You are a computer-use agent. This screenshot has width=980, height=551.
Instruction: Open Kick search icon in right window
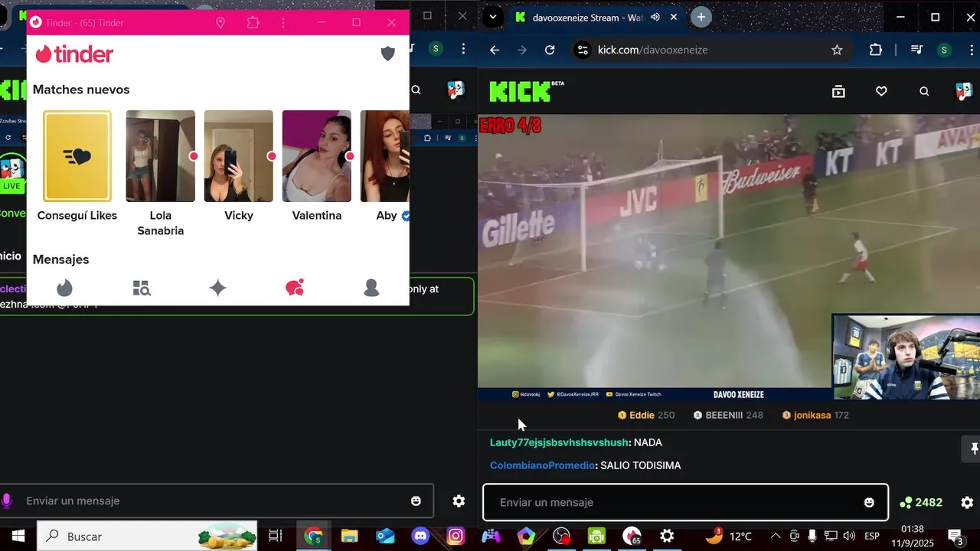tap(924, 91)
